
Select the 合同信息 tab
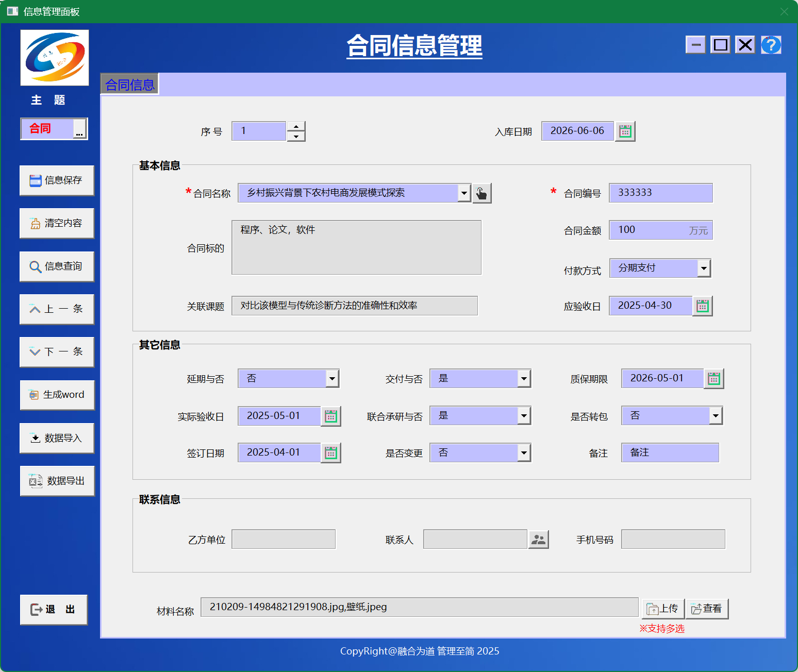pos(129,85)
